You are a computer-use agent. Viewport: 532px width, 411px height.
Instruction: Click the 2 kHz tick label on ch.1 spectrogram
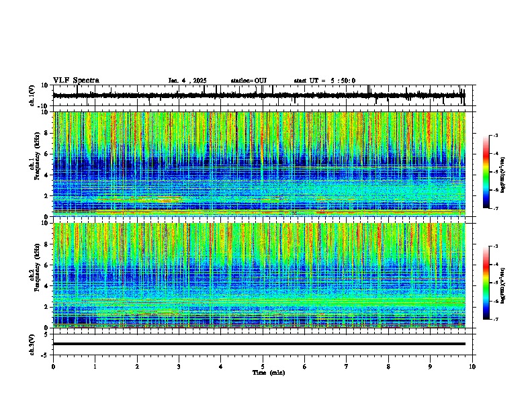[x=46, y=195]
